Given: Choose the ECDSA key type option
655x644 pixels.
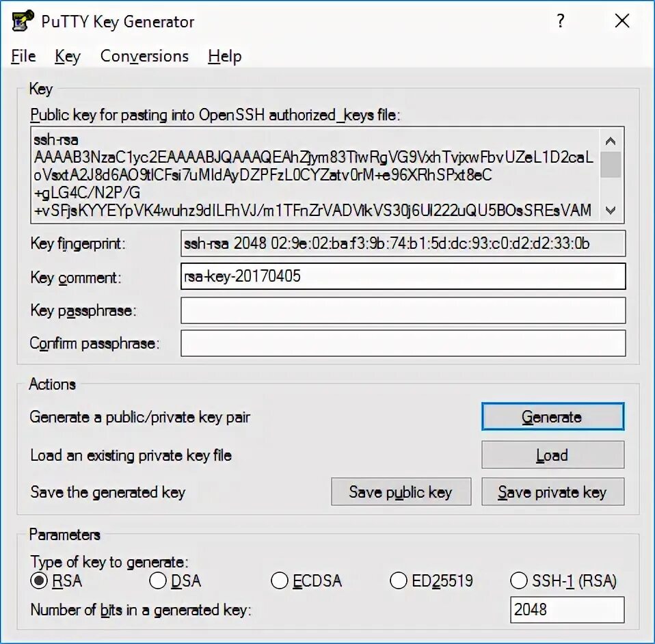Looking at the screenshot, I should pyautogui.click(x=280, y=580).
